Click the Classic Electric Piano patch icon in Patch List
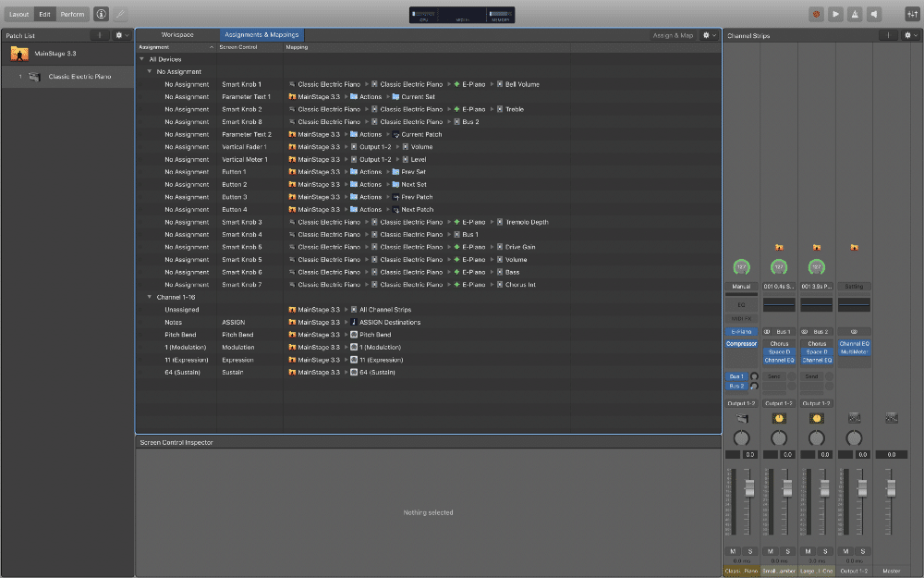This screenshot has height=578, width=924. [35, 77]
